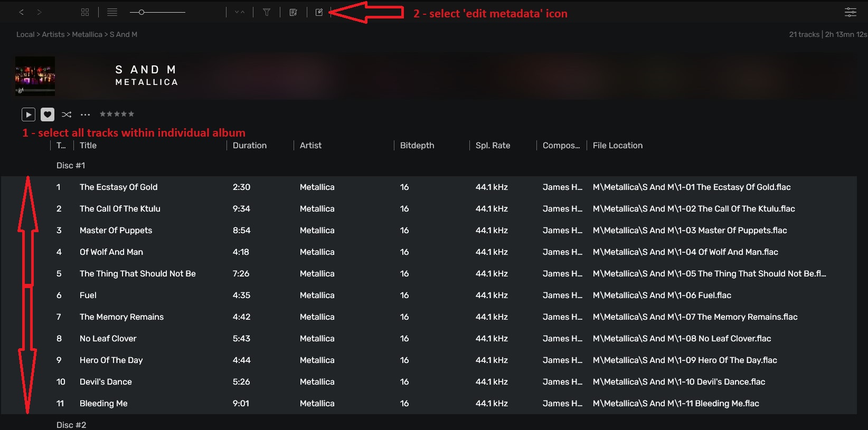
Task: Select track Devil's Dance
Action: [429, 382]
